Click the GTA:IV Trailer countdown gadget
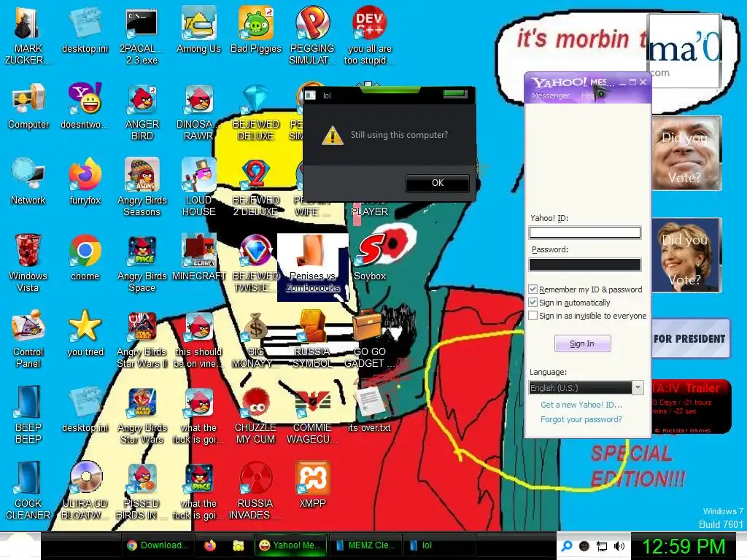747x560 pixels. (690, 406)
